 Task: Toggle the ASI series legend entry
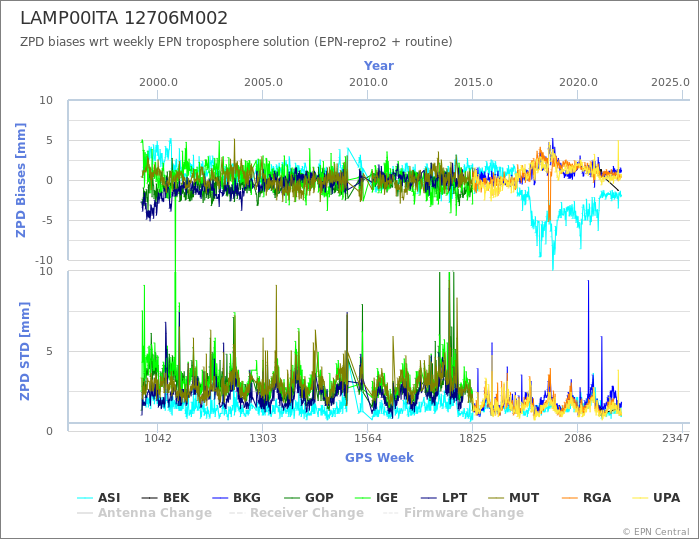click(98, 498)
